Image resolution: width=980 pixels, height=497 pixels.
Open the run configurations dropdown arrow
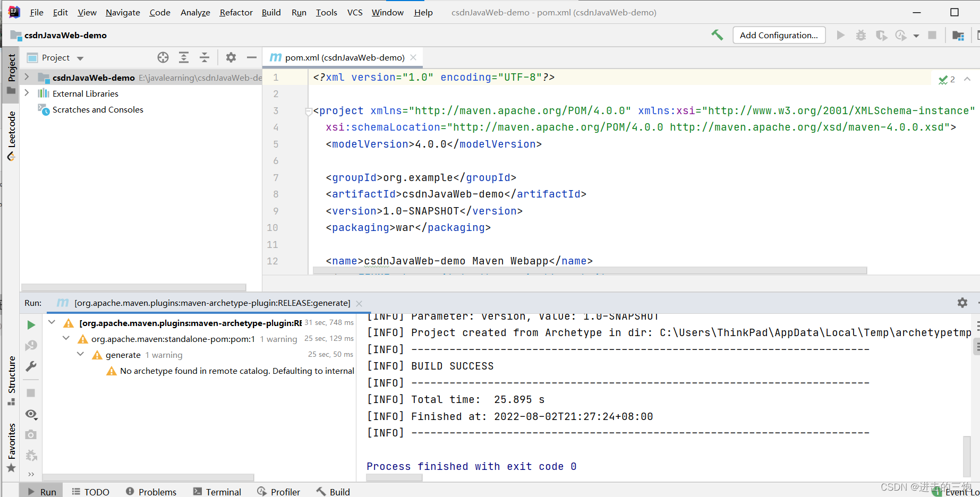coord(916,36)
